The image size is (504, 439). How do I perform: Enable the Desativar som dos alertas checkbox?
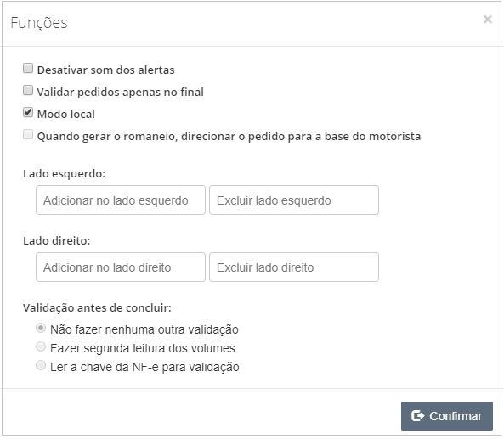click(x=28, y=68)
